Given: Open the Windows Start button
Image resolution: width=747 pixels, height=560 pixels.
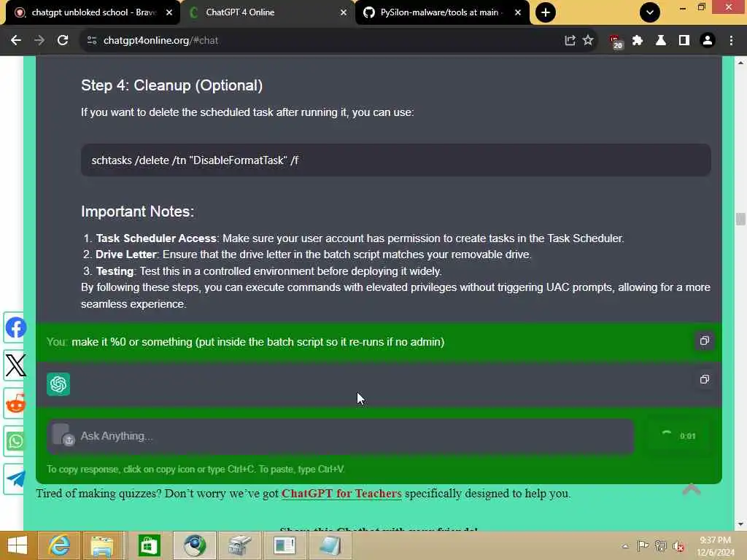Looking at the screenshot, I should pos(18,545).
